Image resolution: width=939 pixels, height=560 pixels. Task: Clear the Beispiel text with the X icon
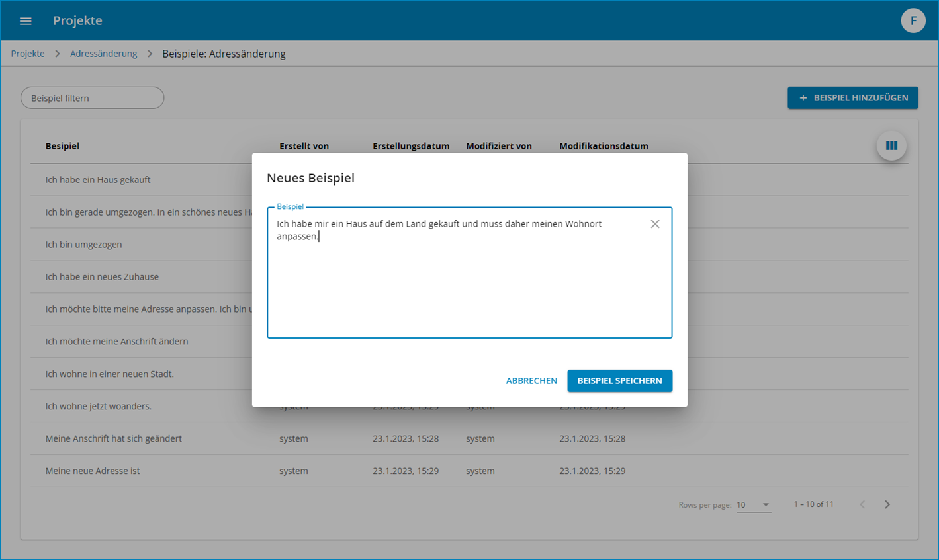click(655, 224)
